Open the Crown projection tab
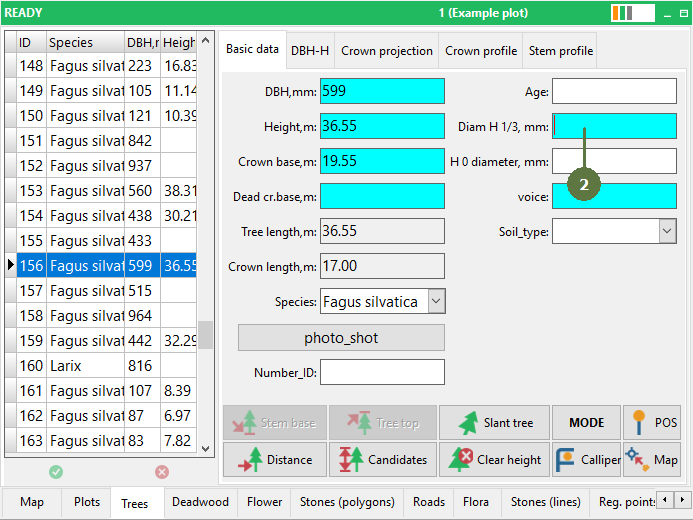Viewport: 693px width, 520px height. [x=387, y=51]
